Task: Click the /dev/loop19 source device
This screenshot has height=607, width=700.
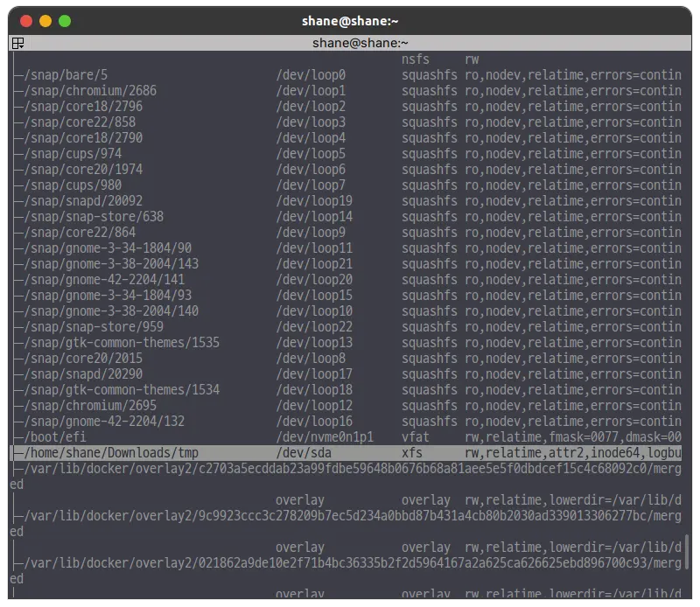Action: (x=314, y=201)
